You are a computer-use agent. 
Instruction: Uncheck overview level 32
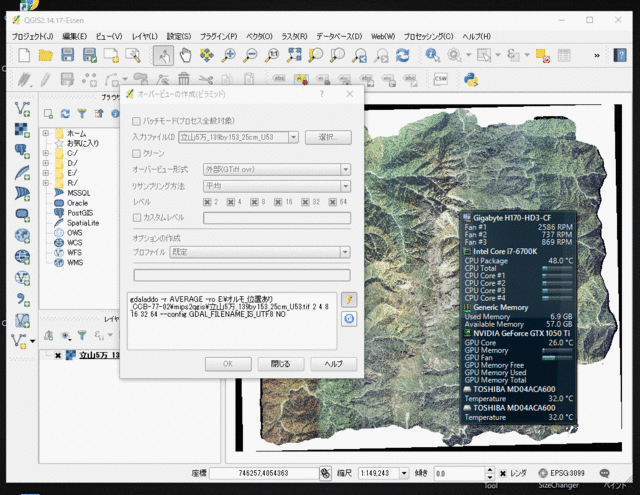(x=305, y=202)
